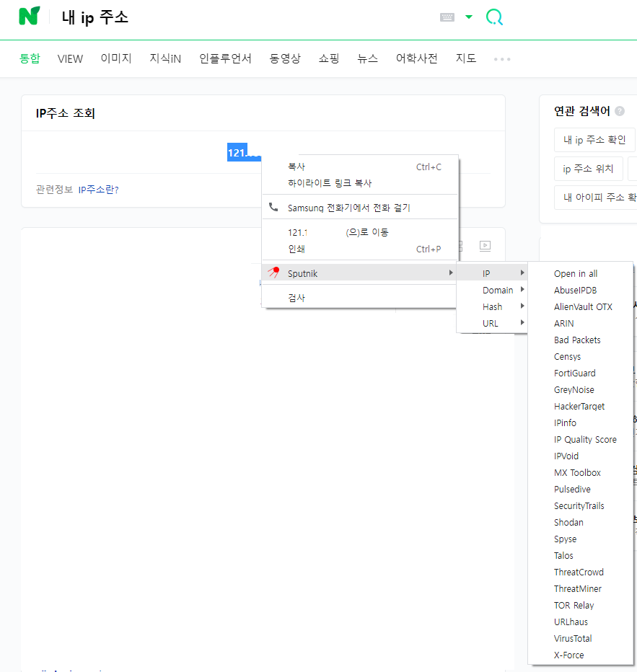Viewport: 637px width, 672px height.
Task: Open the 어학사전 tab
Action: (x=416, y=58)
